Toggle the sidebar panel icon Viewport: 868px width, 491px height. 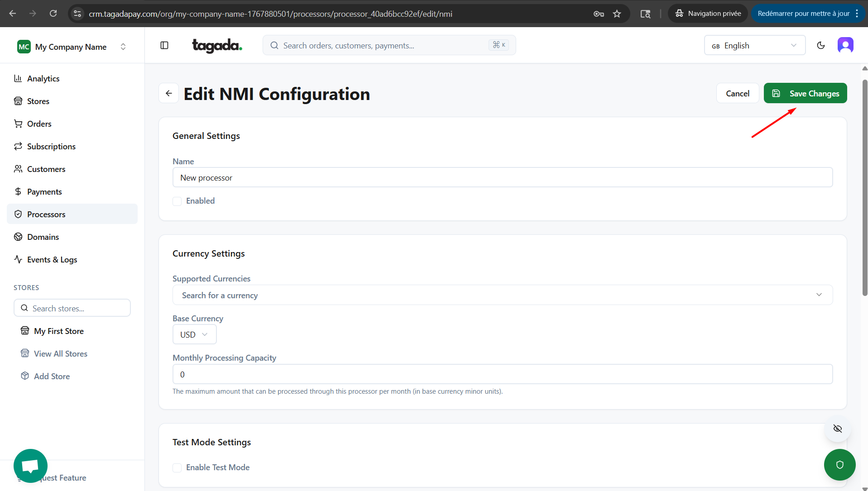pyautogui.click(x=164, y=45)
